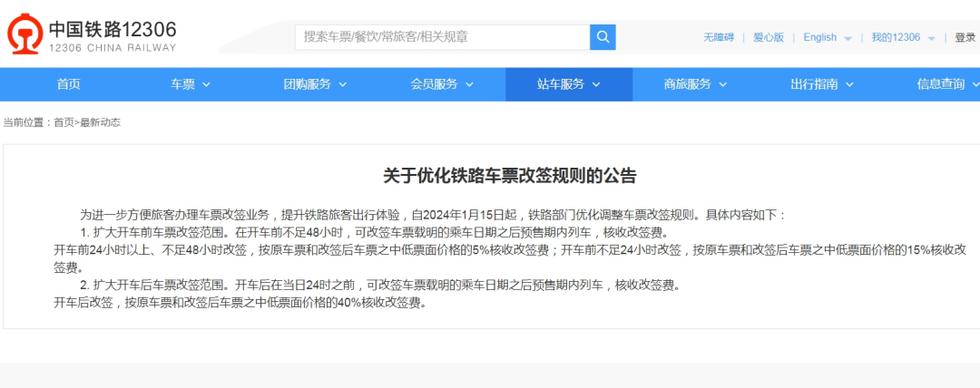
Task: Click 最新动态 in the breadcrumb trail
Action: [100, 122]
